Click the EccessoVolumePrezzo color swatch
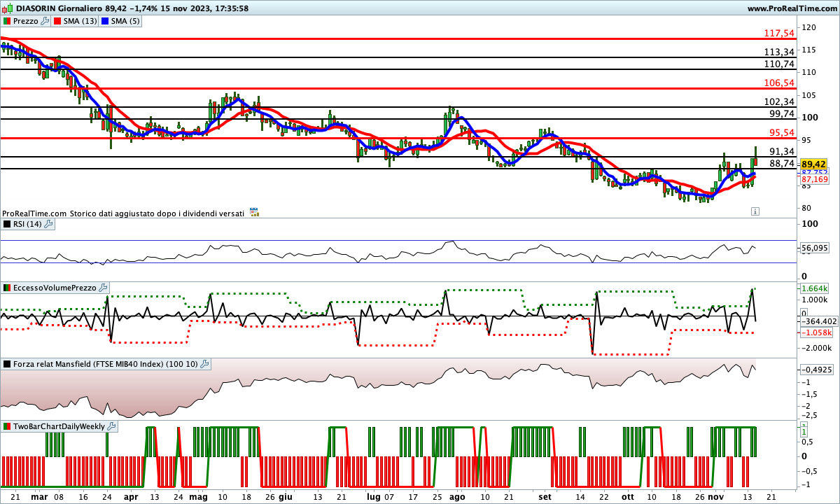This screenshot has width=840, height=504. tap(7, 288)
